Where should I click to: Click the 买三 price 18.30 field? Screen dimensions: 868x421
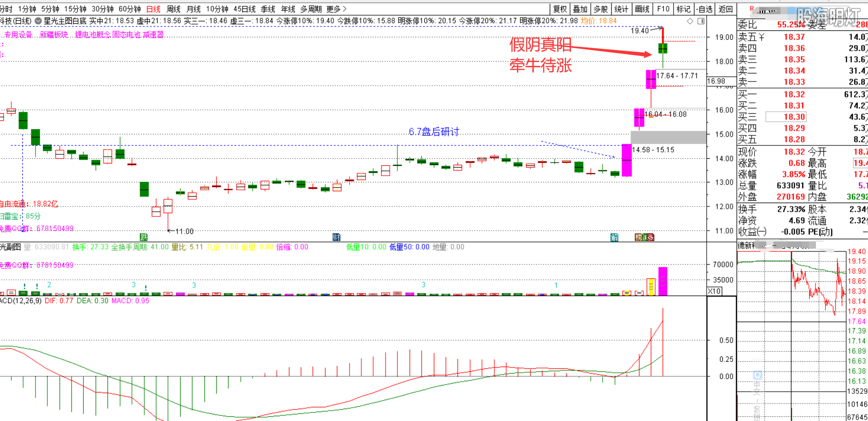click(x=786, y=117)
